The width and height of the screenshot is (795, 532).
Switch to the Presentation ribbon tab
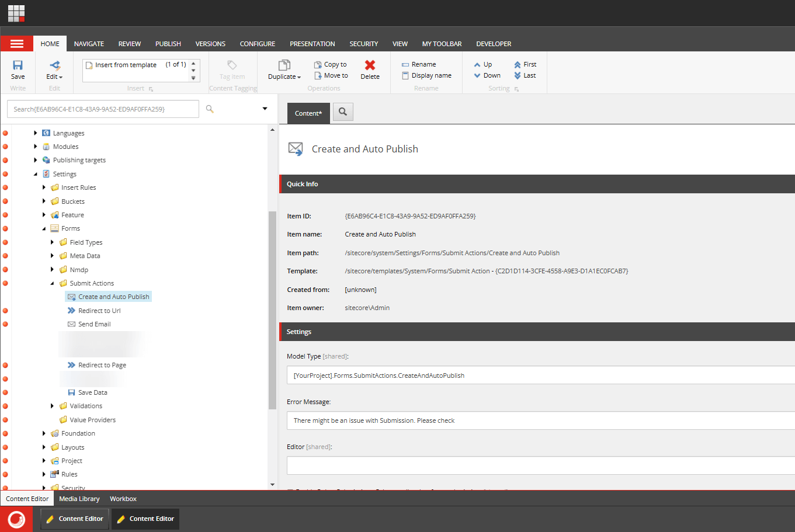click(312, 44)
